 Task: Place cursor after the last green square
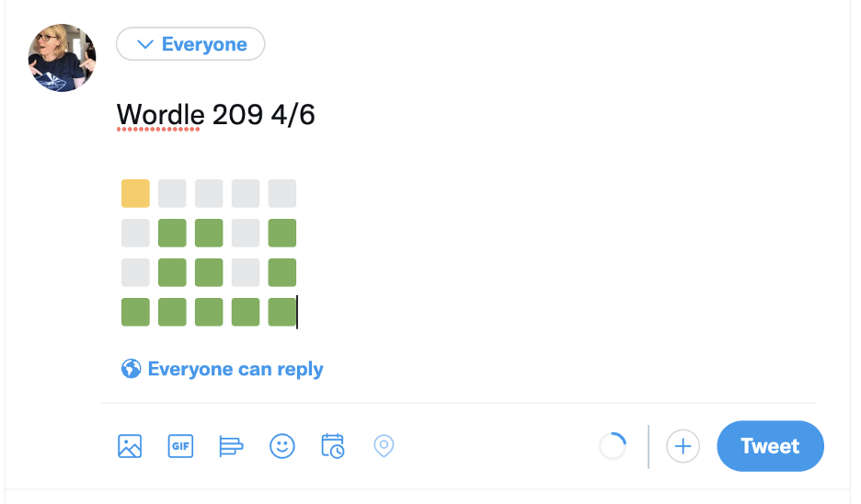[297, 313]
